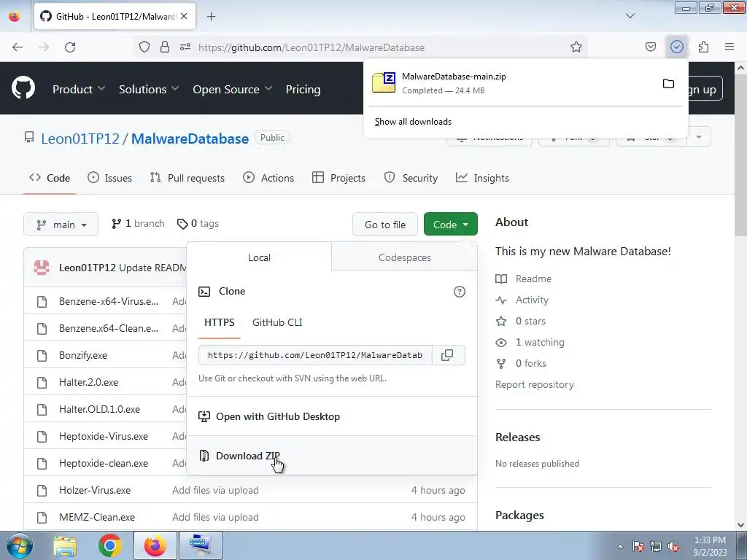Open the Projects tab
Viewport: 747px width, 560px height.
click(338, 178)
